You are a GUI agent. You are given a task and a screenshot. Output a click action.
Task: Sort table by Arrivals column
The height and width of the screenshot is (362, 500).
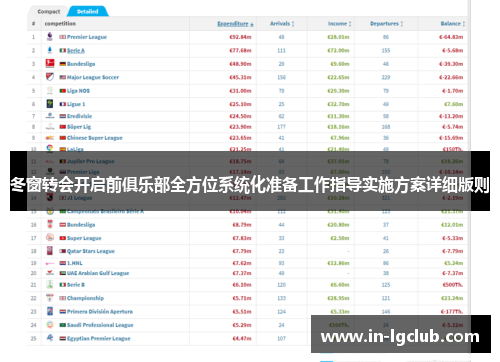click(x=282, y=24)
